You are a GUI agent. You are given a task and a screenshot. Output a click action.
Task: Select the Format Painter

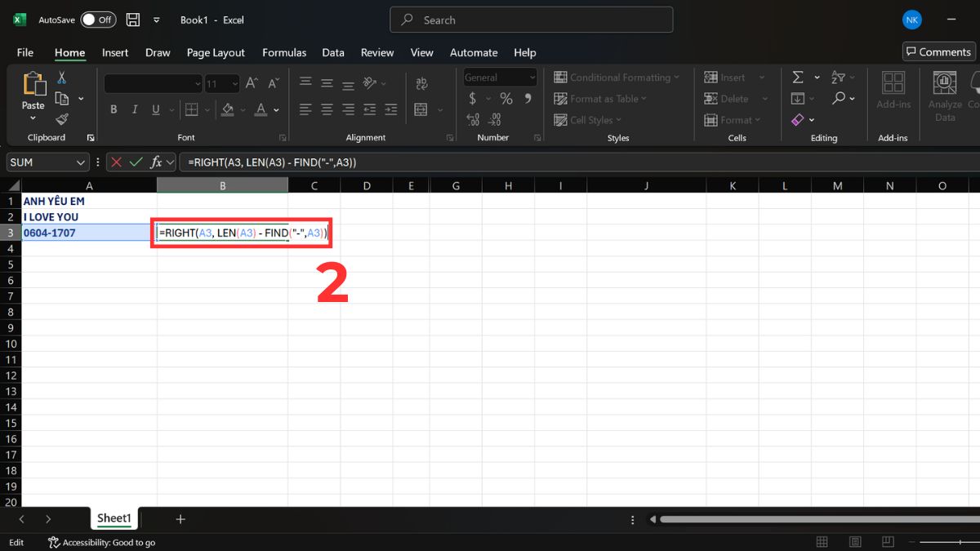(61, 119)
